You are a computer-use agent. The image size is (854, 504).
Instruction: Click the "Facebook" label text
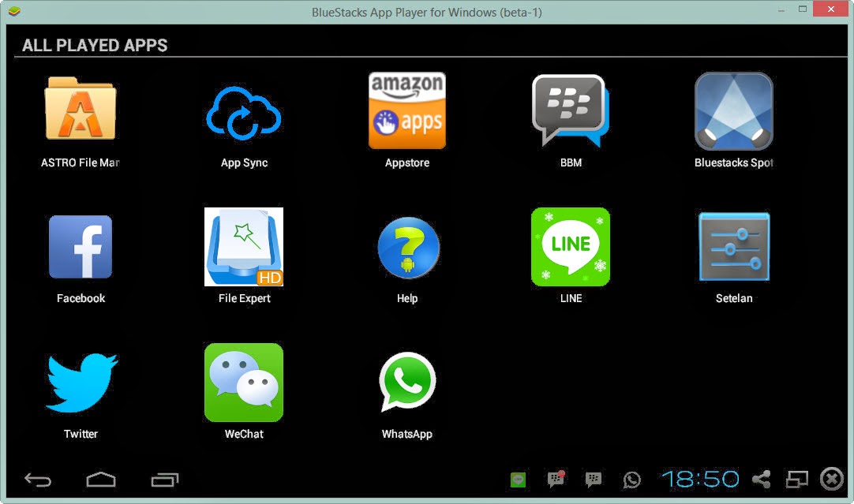[81, 298]
